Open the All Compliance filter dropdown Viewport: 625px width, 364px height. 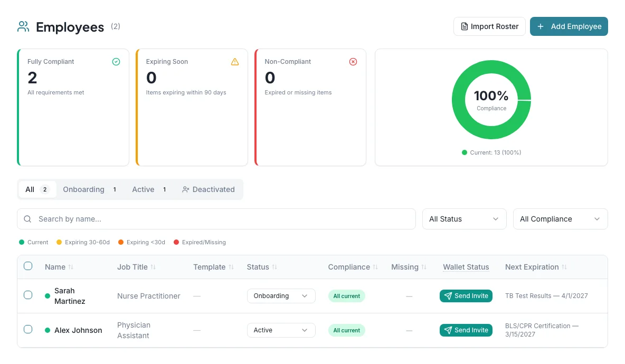561,219
